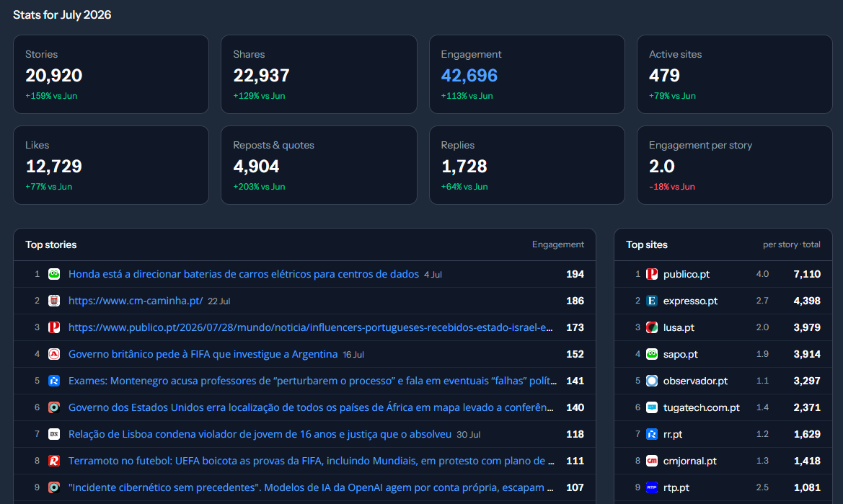Viewport: 843px width, 504px height.
Task: Open the publico.pt influencers-portugueses story link
Action: click(310, 327)
